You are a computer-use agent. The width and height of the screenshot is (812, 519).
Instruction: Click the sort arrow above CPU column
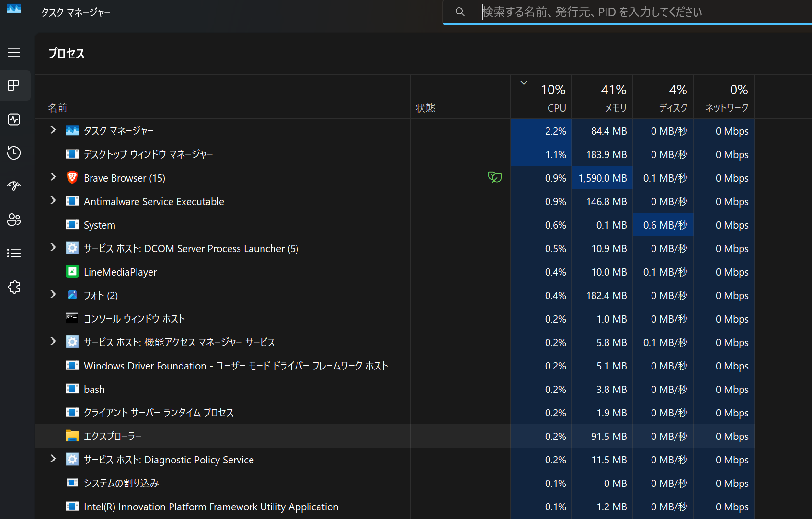pyautogui.click(x=524, y=83)
